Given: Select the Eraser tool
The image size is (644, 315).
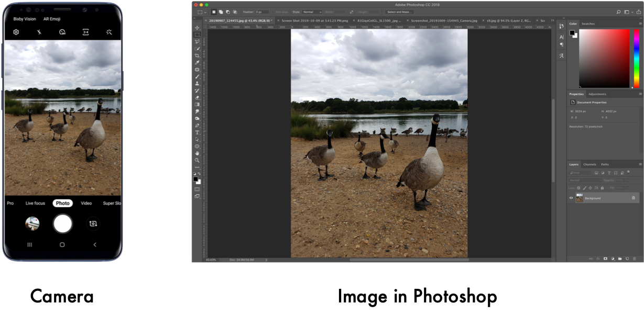Looking at the screenshot, I should tap(197, 96).
